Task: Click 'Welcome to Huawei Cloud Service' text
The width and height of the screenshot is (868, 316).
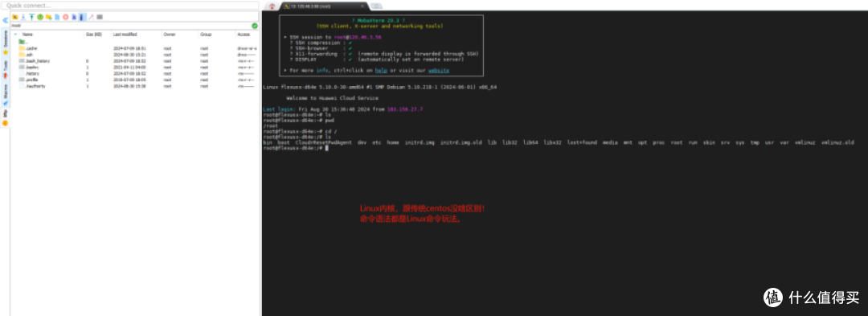Action: 332,98
